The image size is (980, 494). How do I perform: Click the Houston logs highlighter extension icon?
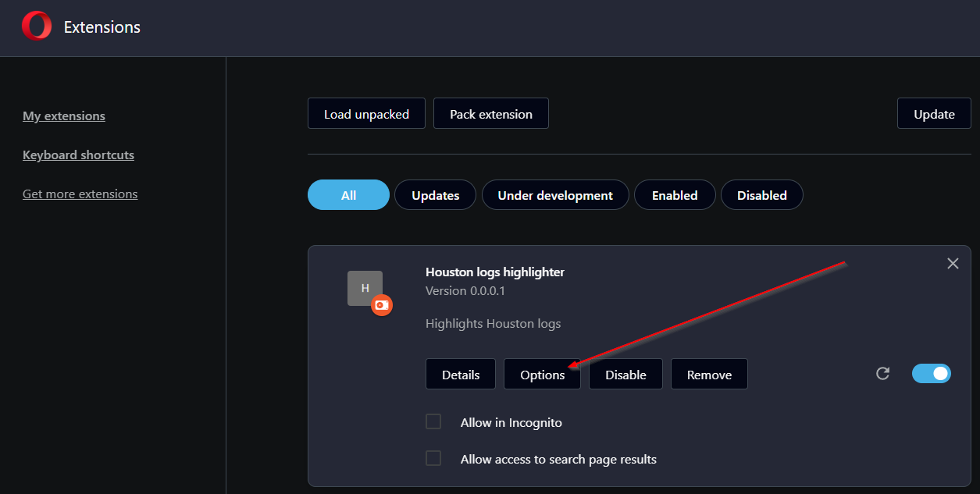[365, 289]
